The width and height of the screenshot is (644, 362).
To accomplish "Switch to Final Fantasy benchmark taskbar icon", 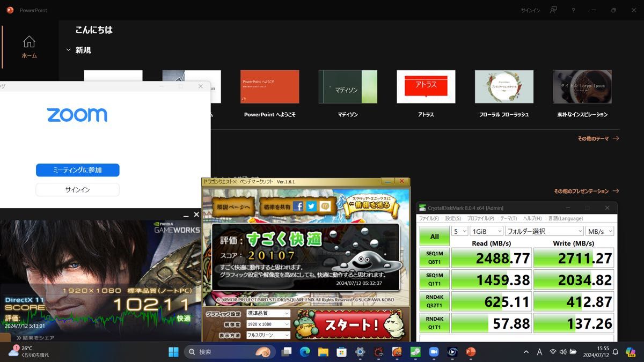I will (378, 352).
